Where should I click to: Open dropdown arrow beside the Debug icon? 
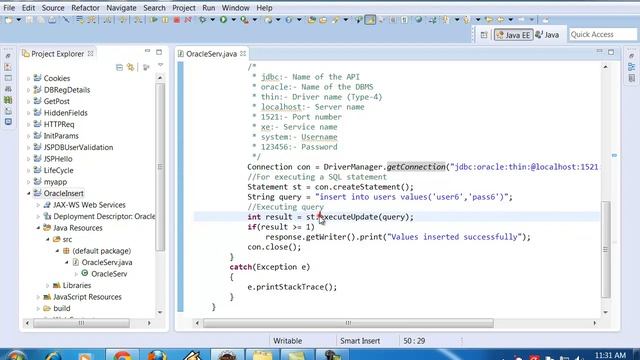pos(213,20)
